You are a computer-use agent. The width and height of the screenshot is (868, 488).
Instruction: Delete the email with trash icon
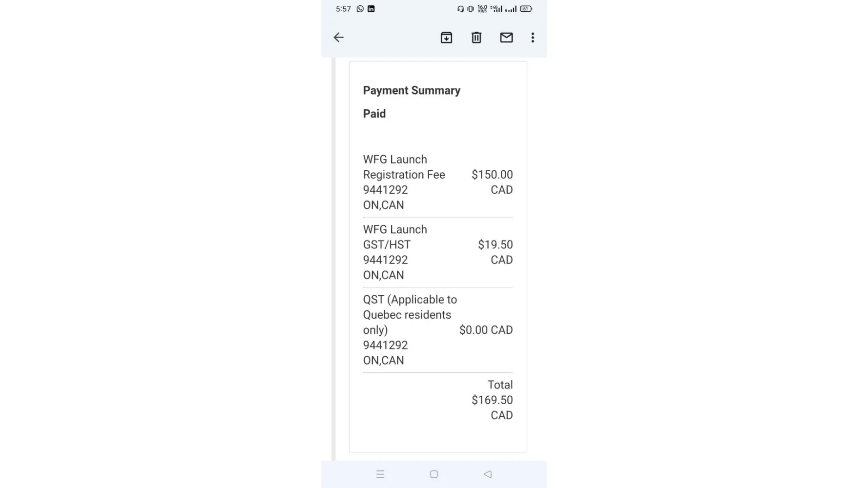(476, 38)
